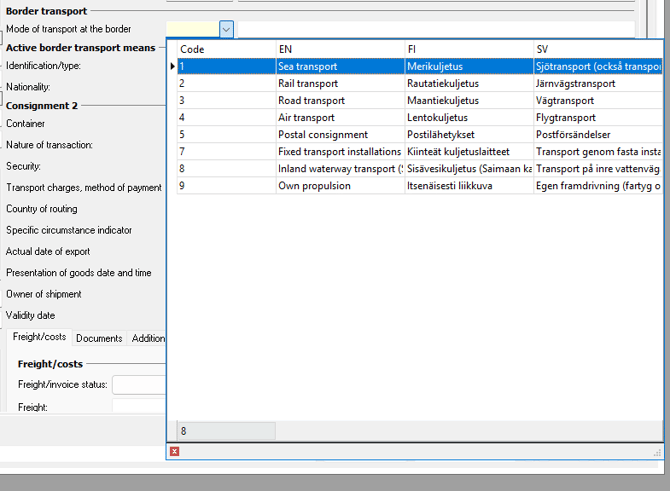Click the FI column header

click(468, 49)
